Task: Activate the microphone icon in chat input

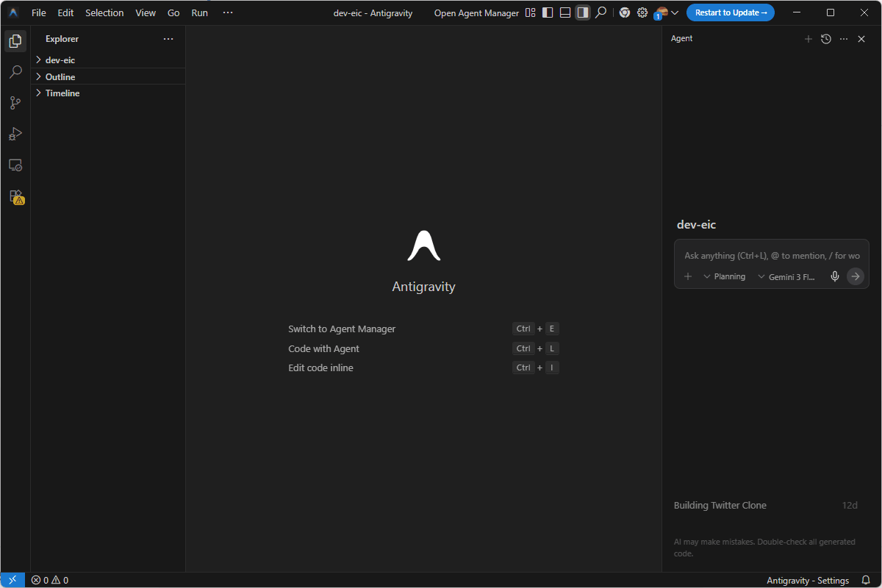Action: coord(834,276)
